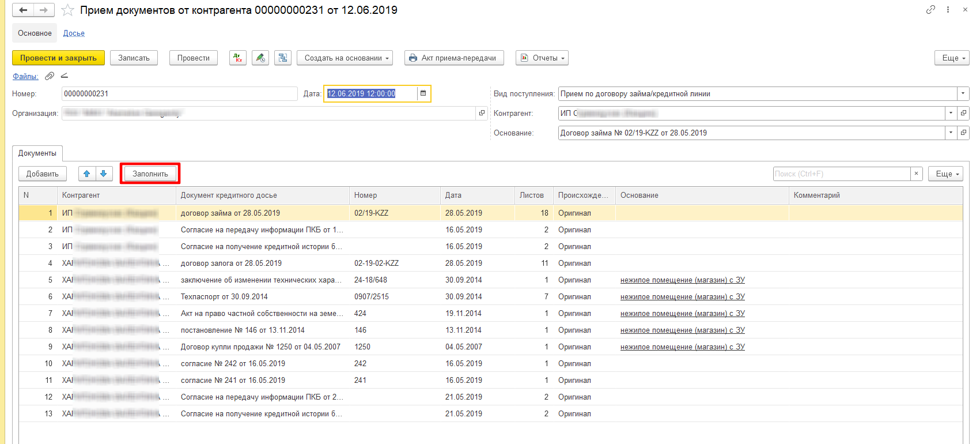The image size is (980, 444).
Task: Print Акт приема-передачи
Action: pyautogui.click(x=454, y=58)
